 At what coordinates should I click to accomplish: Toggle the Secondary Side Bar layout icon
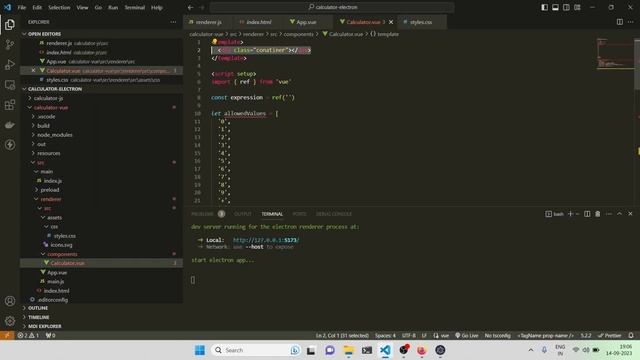click(566, 7)
